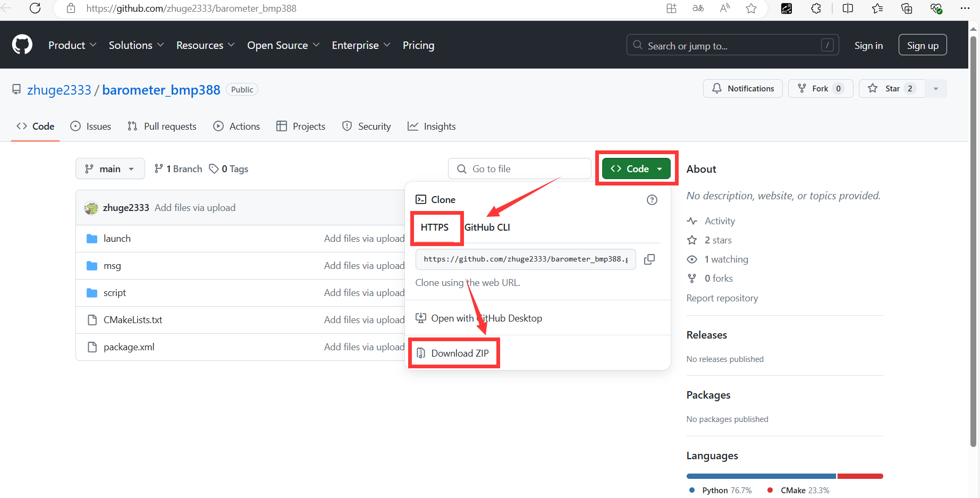Image resolution: width=980 pixels, height=498 pixels.
Task: Switch to the Issues tab
Action: pos(91,126)
